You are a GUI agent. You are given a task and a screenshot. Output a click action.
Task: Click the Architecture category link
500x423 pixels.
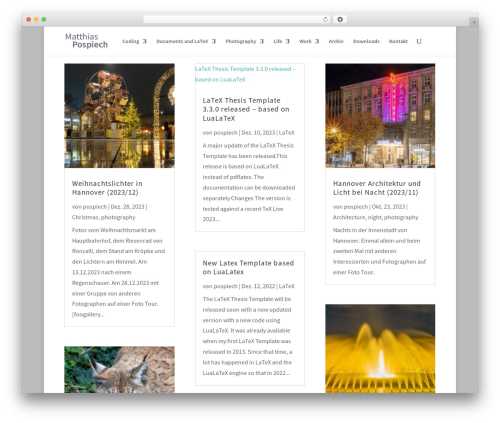pos(349,217)
